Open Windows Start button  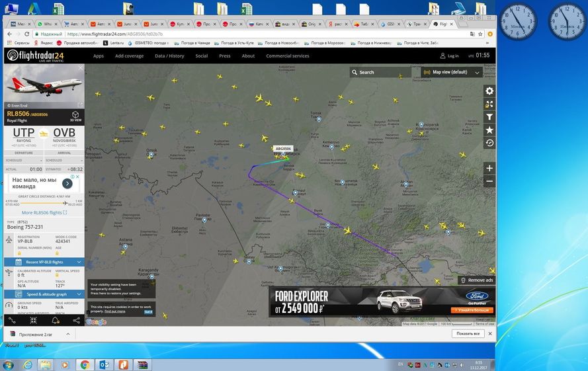point(8,364)
